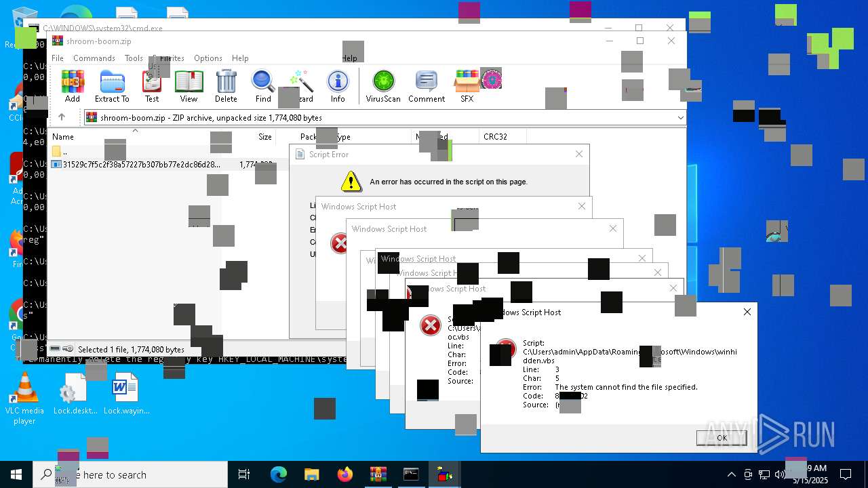Click the taskbar search box

(x=130, y=474)
